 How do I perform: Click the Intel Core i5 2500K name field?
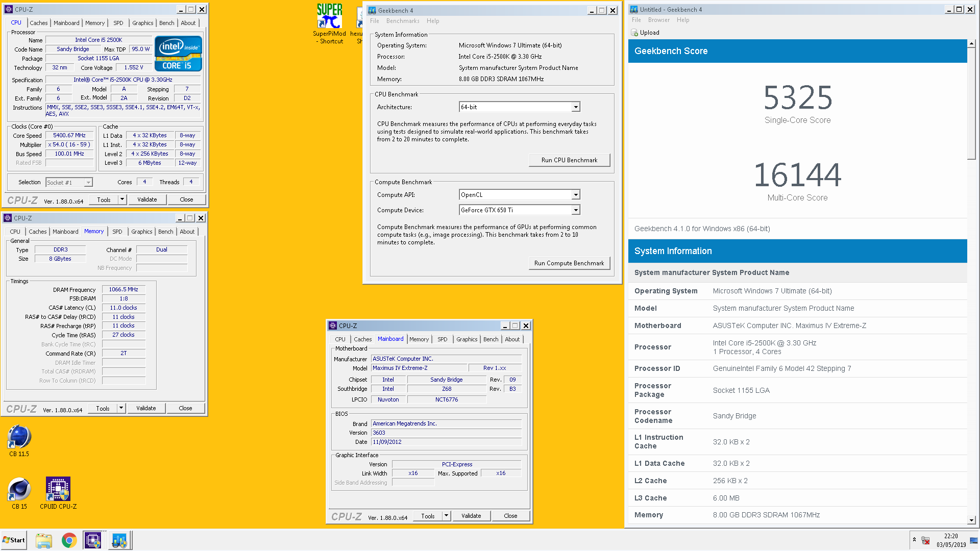[99, 40]
